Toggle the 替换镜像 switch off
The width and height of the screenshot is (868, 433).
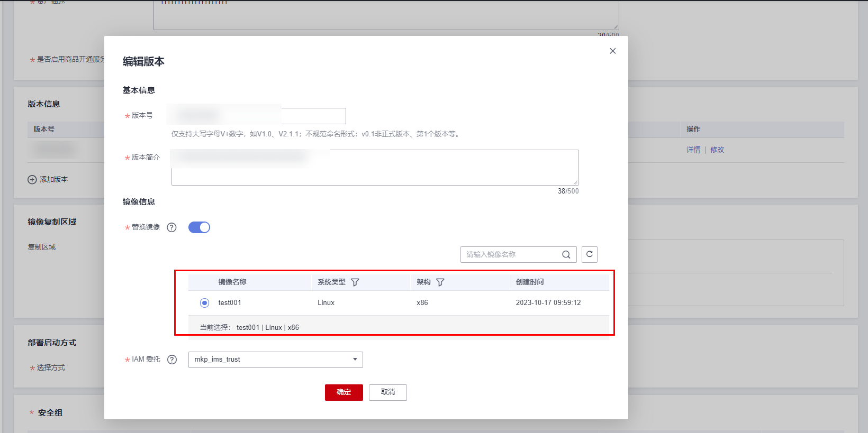199,227
